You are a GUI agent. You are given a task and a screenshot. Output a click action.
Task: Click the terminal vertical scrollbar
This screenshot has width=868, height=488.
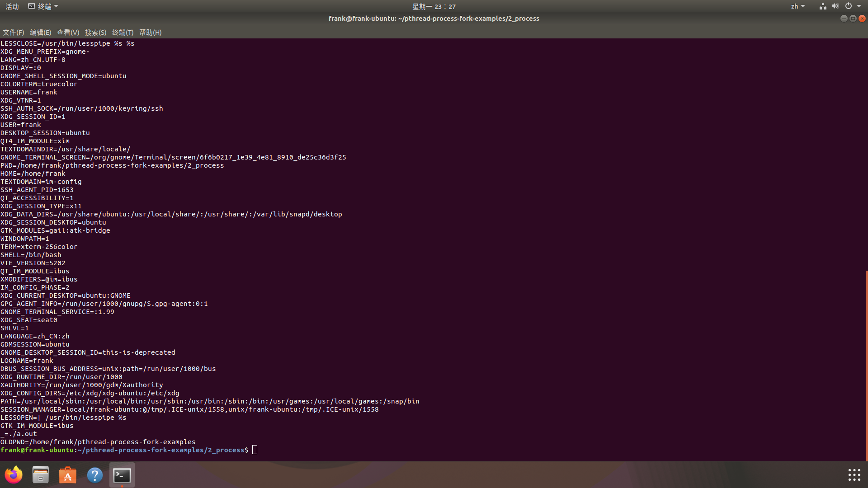point(866,365)
